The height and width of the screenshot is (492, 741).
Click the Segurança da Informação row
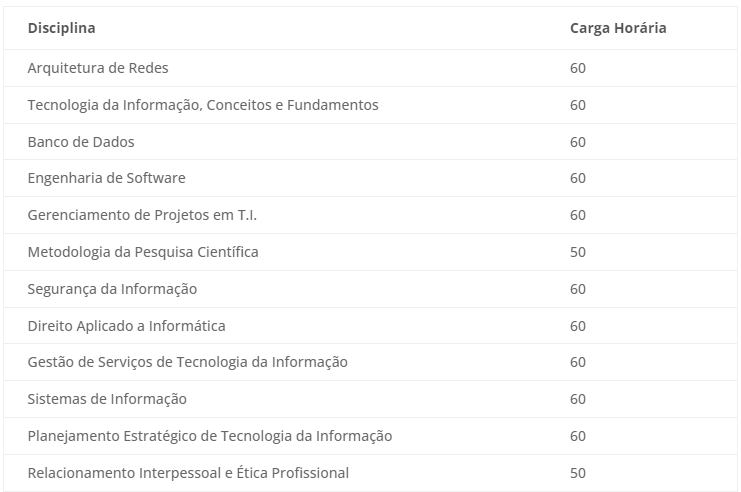coord(370,289)
